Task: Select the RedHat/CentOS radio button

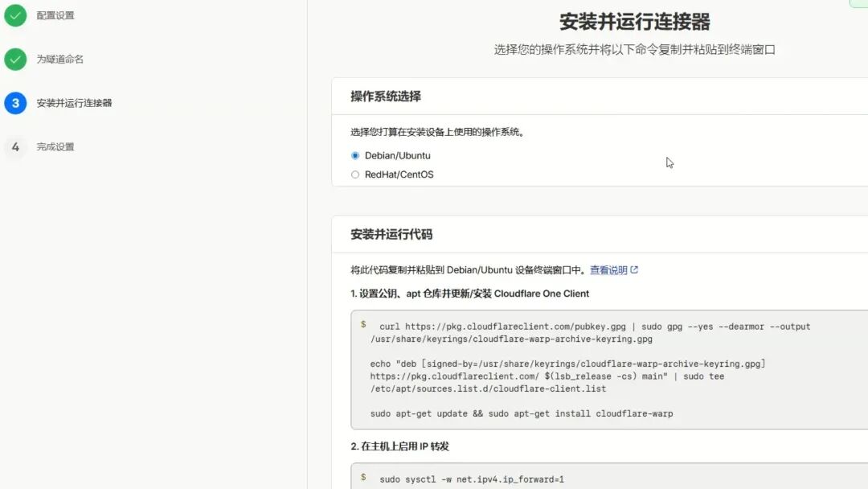Action: tap(355, 175)
